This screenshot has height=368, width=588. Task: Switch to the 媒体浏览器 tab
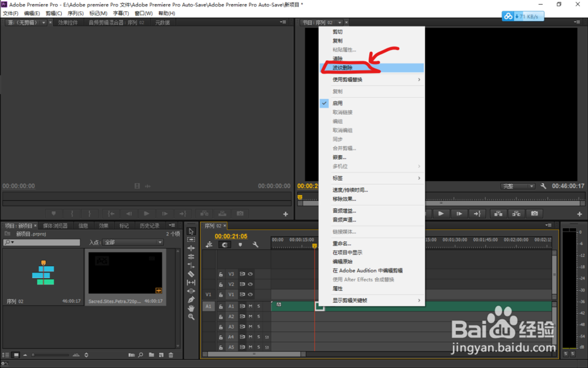55,226
